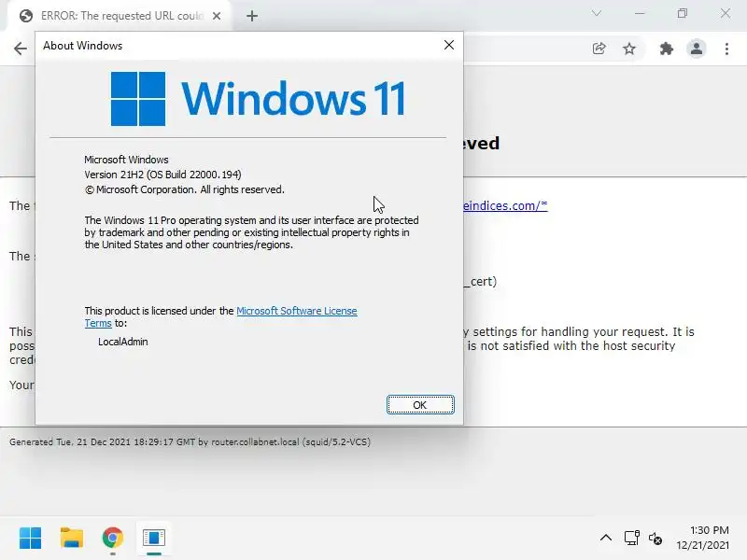
Task: Click the winver app icon in taskbar
Action: (153, 539)
